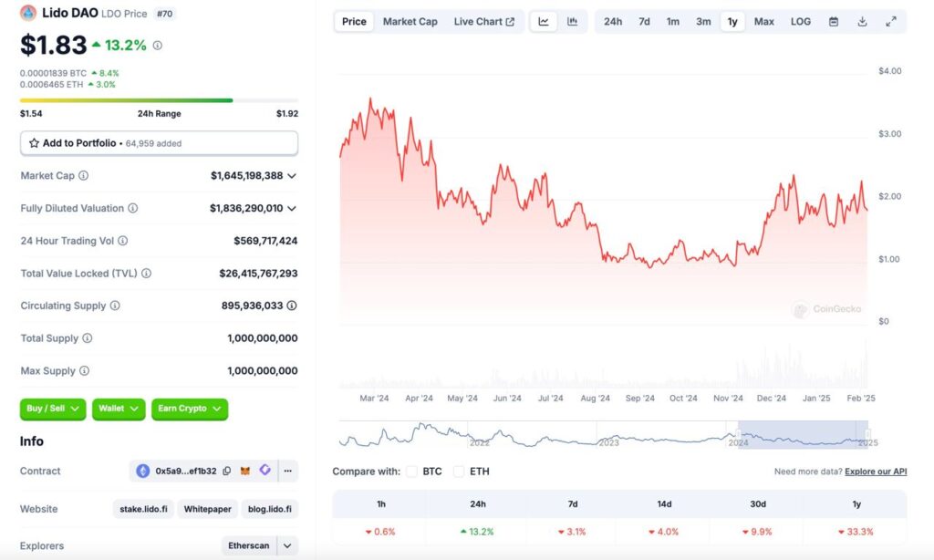Copy the contract address with the copy icon
The width and height of the screenshot is (934, 560).
click(227, 471)
